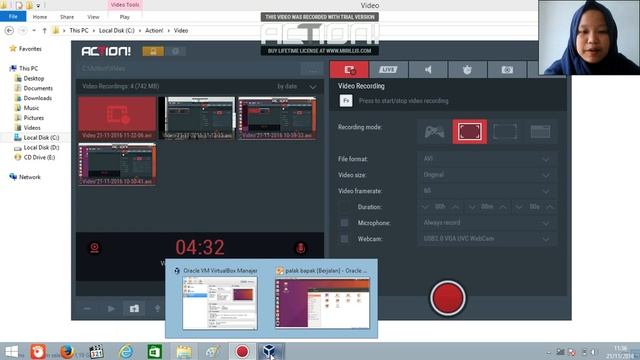The image size is (640, 360).
Task: Toggle the Microphone checkbox
Action: (344, 223)
